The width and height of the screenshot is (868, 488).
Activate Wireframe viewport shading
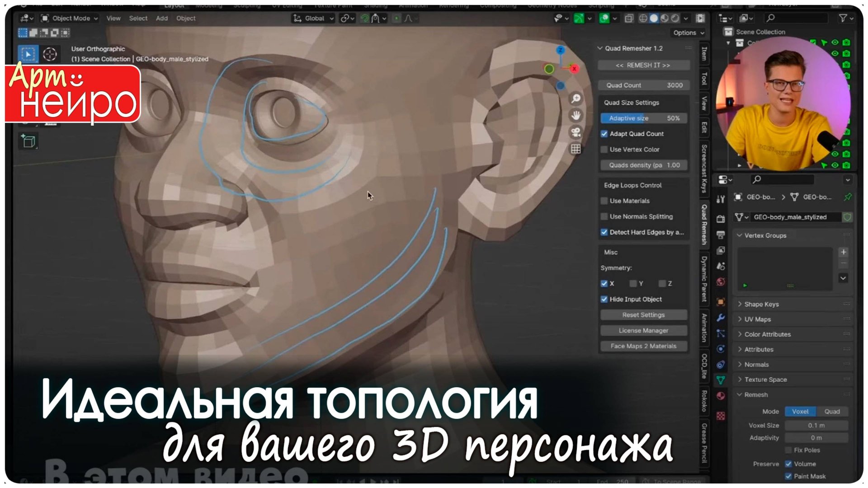pos(643,19)
